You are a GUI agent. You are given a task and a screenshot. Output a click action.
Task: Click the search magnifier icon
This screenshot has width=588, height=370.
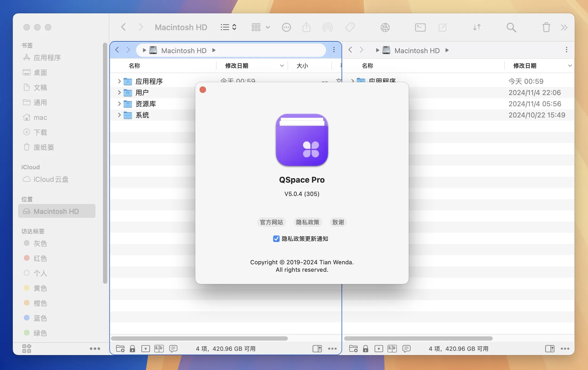[x=511, y=27]
